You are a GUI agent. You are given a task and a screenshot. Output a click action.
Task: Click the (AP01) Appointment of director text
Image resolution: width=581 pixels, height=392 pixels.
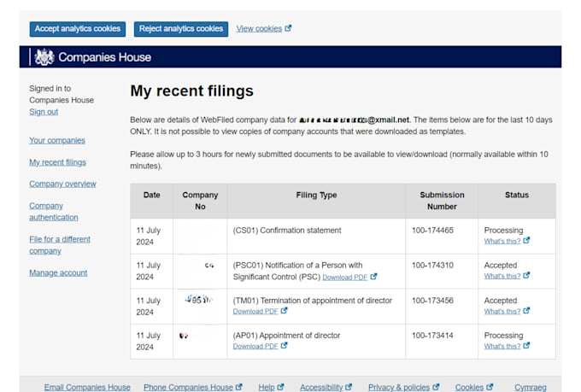pos(286,336)
